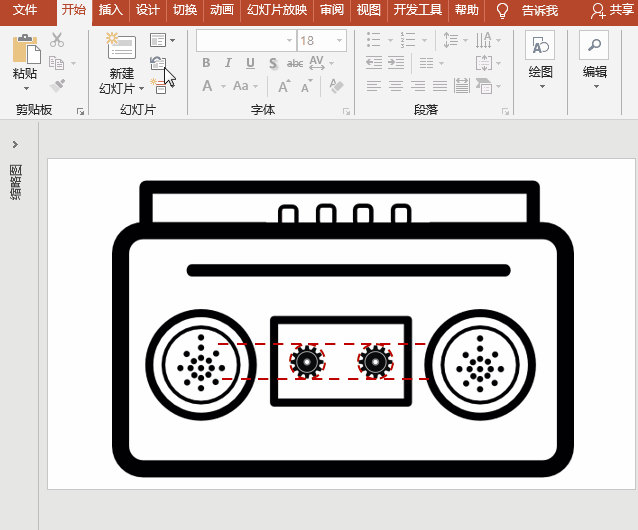Open the 幻灯片放映 ribbon tab

[x=277, y=10]
